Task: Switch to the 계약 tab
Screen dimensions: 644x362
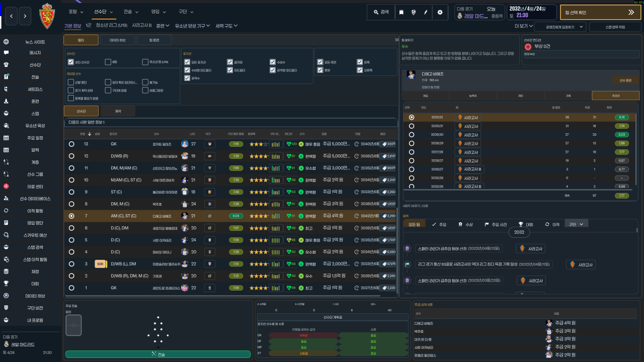Action: (118, 111)
